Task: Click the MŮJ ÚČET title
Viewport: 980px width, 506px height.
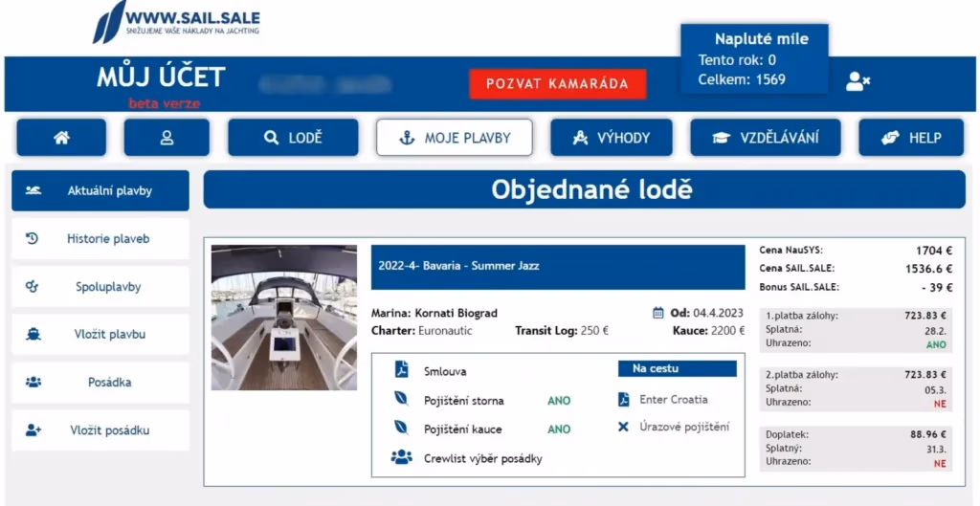Action: coord(161,77)
